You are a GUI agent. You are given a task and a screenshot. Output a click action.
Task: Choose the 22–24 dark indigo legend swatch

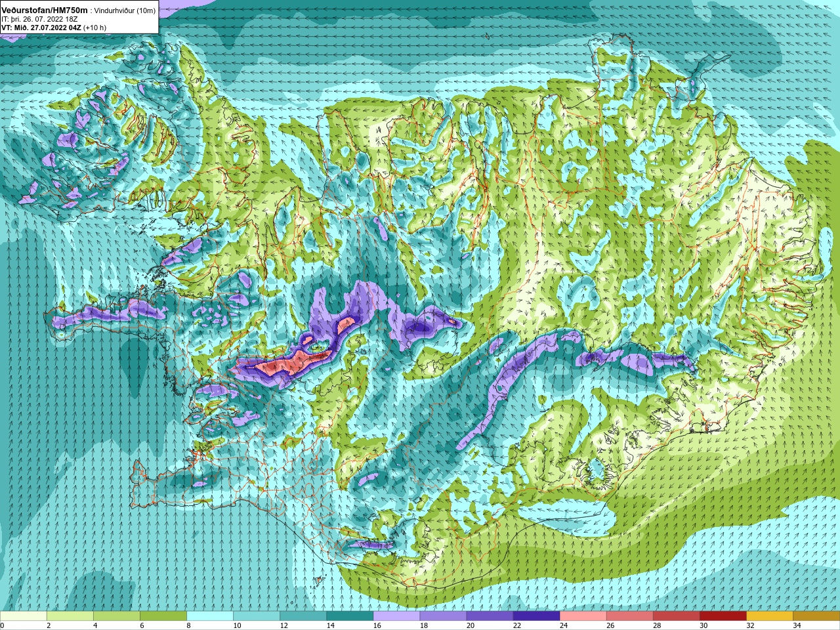point(536,616)
